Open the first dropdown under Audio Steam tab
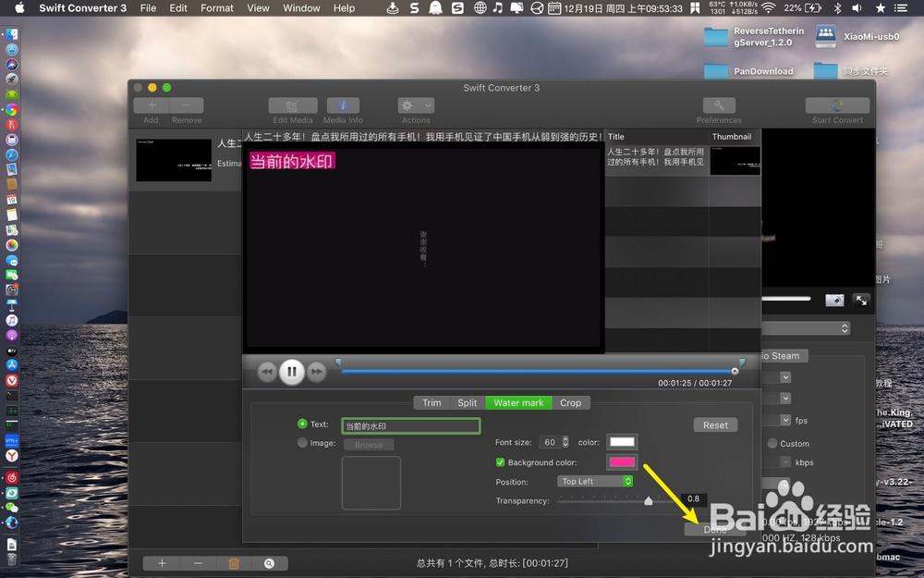 click(x=777, y=377)
